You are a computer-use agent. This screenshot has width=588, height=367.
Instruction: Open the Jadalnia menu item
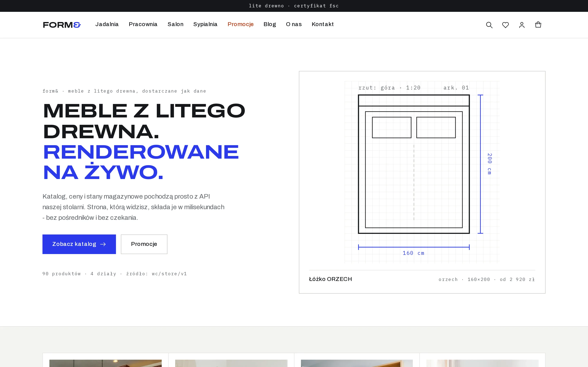tap(107, 24)
